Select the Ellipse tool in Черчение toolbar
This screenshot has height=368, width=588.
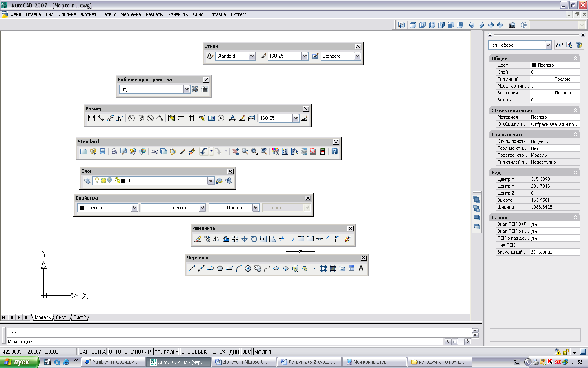[276, 269]
